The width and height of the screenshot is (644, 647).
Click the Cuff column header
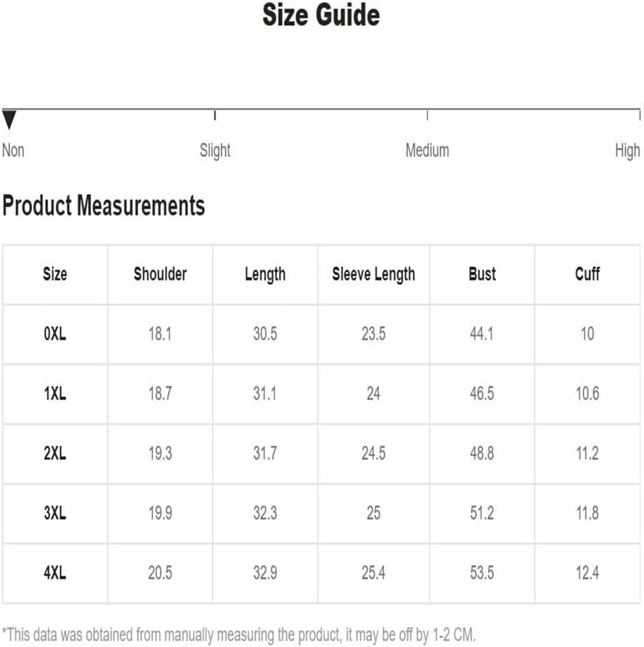pos(587,274)
